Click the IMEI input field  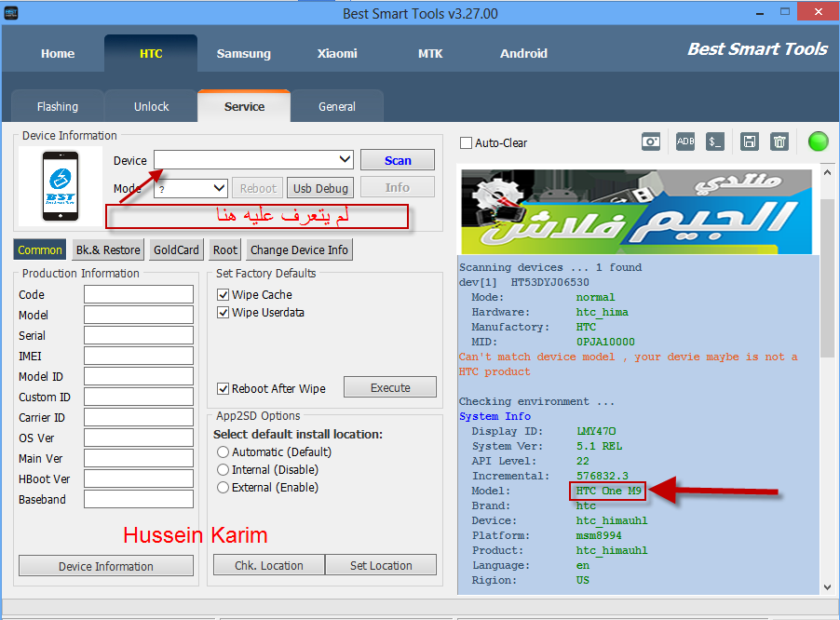[x=139, y=356]
